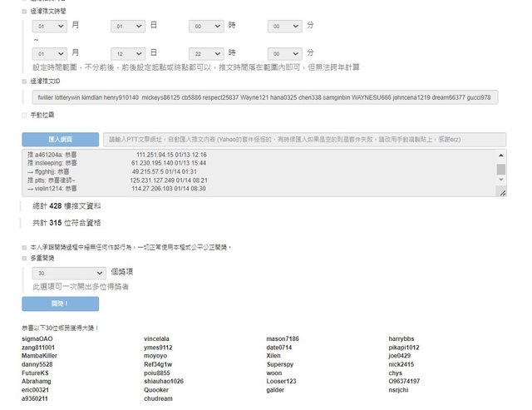Click the scrollbar thumb in comment list

501,170
